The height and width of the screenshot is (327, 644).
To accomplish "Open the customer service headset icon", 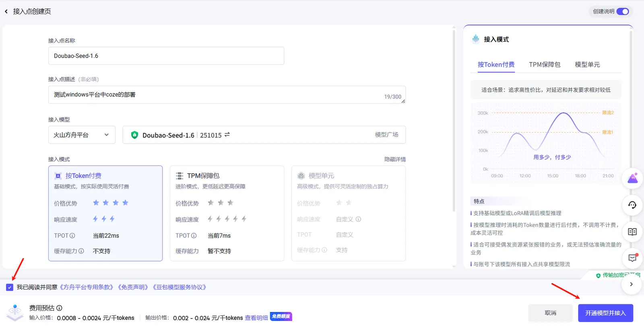I will pos(632,205).
